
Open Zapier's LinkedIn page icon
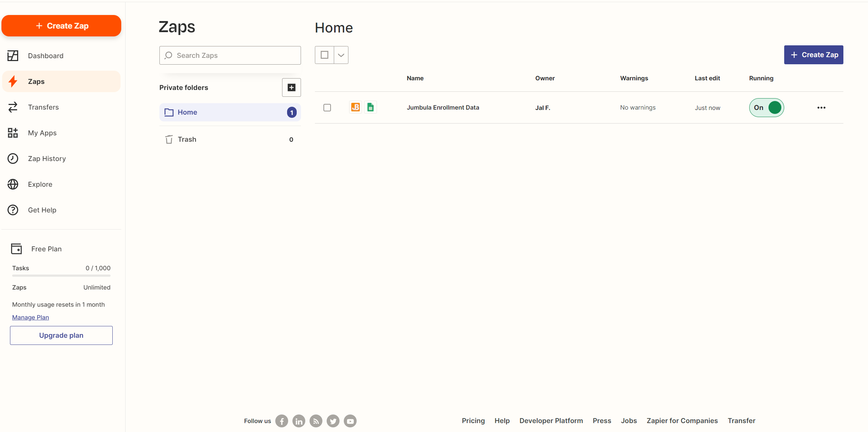click(x=299, y=421)
